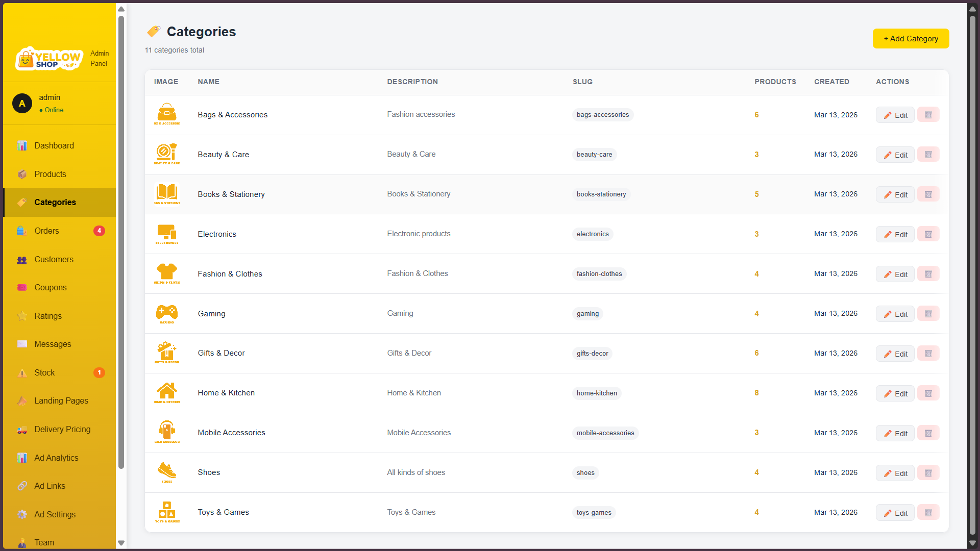Screen dimensions: 980x551
Task: Click the Stock warning icon
Action: (x=22, y=373)
